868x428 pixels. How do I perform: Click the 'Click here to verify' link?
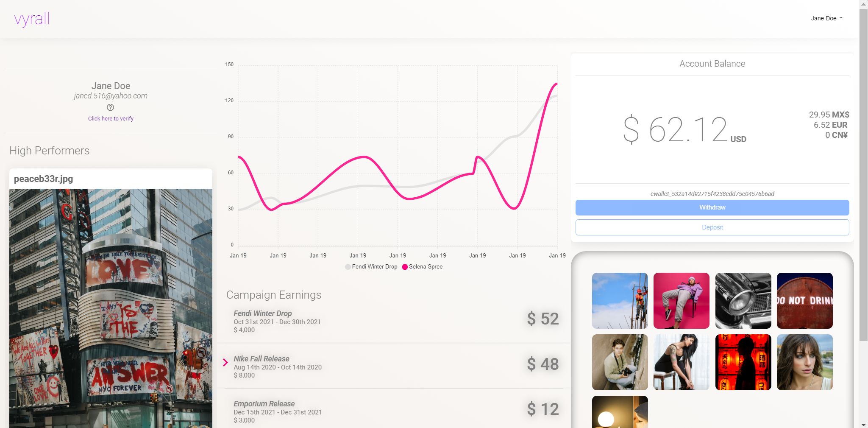(x=111, y=119)
